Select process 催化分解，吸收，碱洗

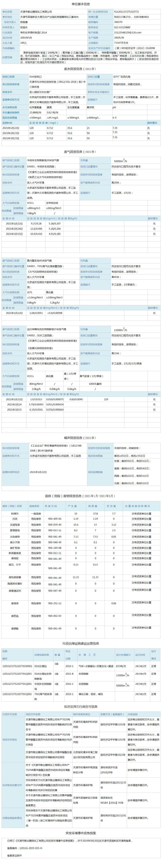click(91, 694)
